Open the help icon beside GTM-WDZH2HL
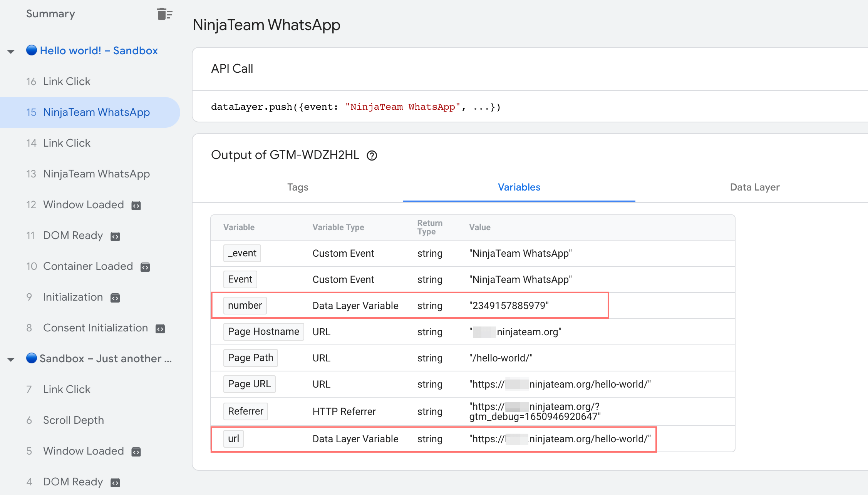This screenshot has height=495, width=868. (372, 156)
